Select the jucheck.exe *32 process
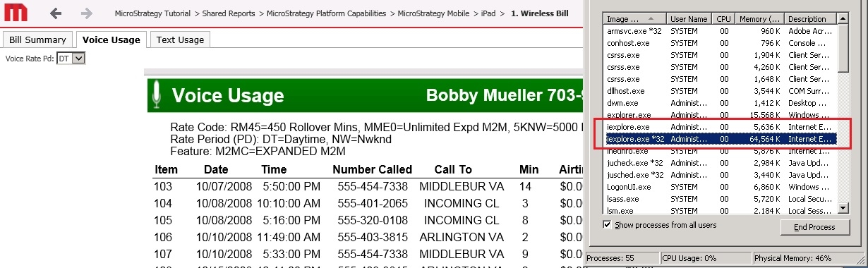 point(721,163)
